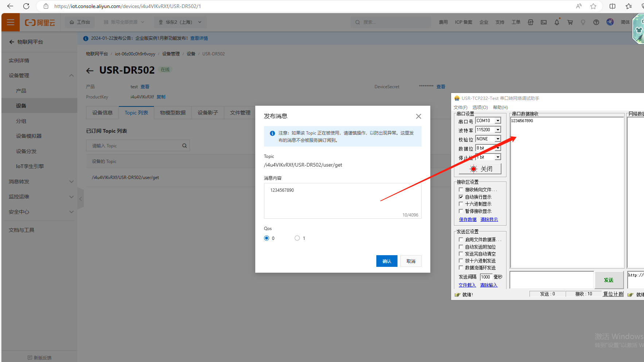Open the cloud shell terminal icon
This screenshot has width=644, height=362.
pyautogui.click(x=543, y=22)
